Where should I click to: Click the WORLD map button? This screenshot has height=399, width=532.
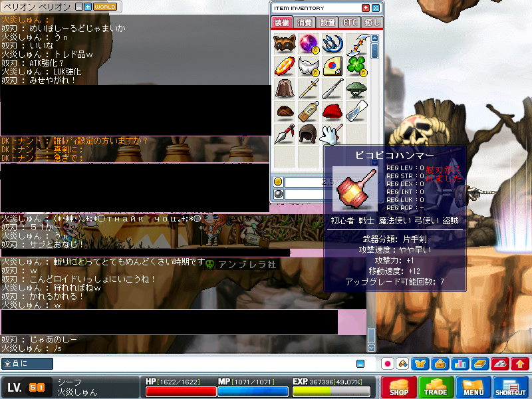[105, 7]
